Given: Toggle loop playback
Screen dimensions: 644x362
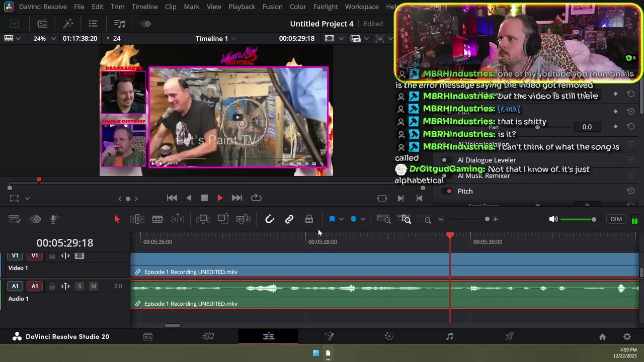Looking at the screenshot, I should point(256,198).
